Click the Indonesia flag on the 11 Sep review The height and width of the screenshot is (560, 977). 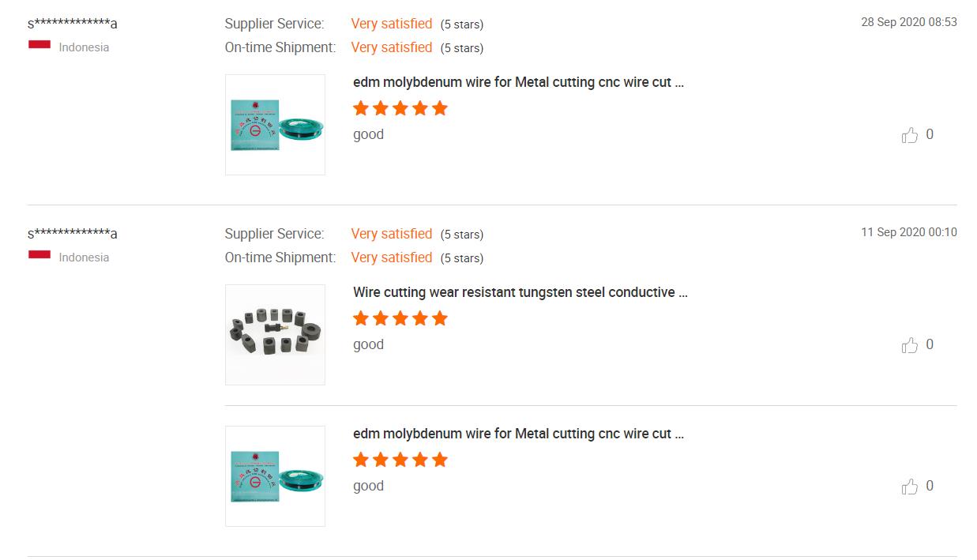click(x=39, y=255)
